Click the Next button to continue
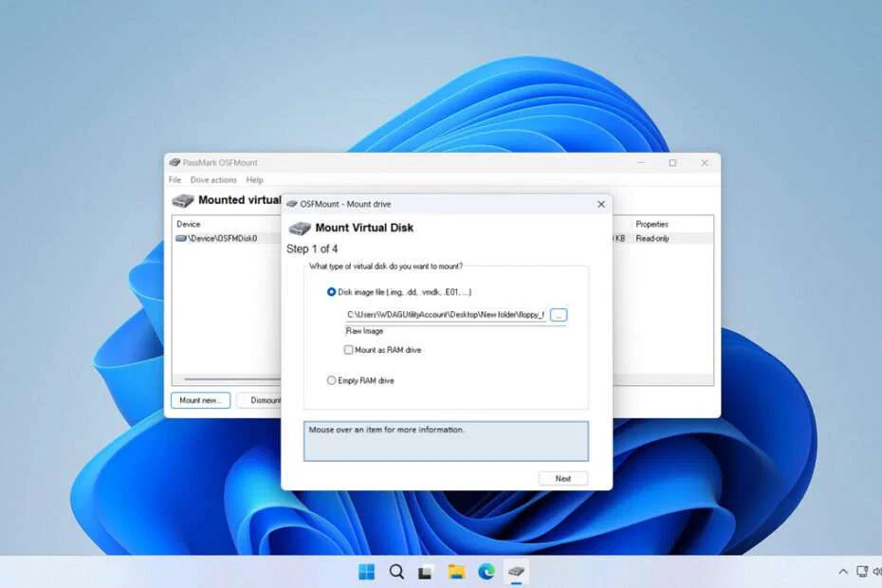Image resolution: width=882 pixels, height=588 pixels. 563,478
